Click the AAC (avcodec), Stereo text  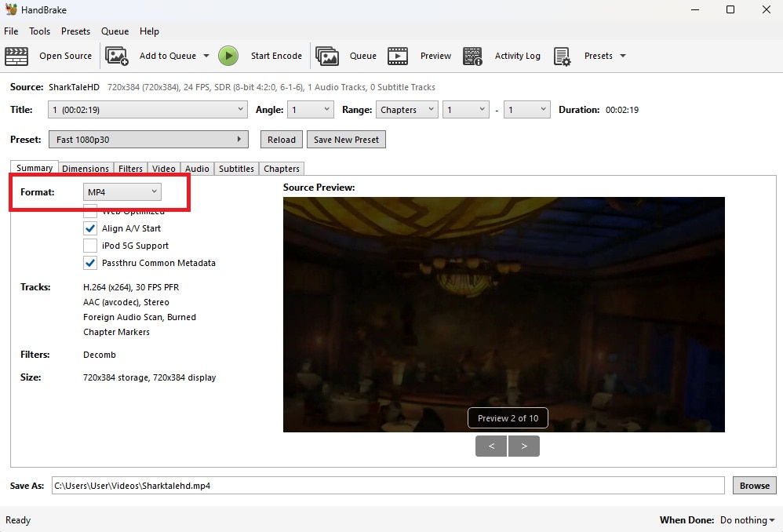(126, 302)
